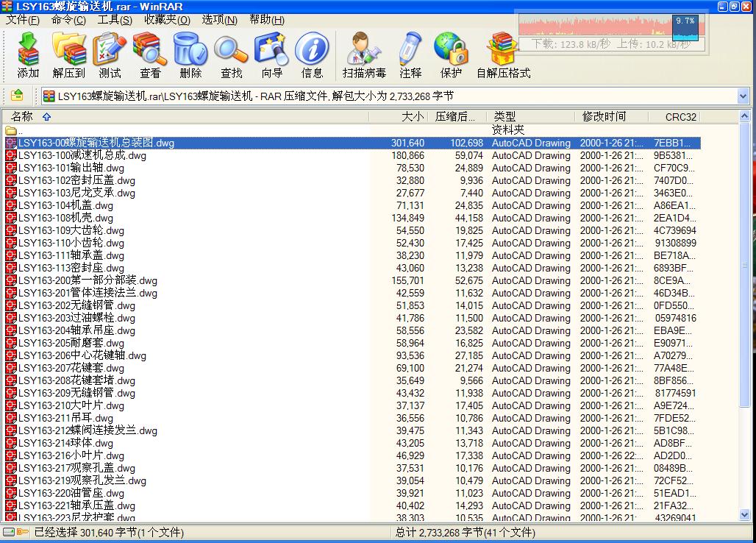756x543 pixels.
Task: Select file LSY163-104机盖.dwg
Action: [x=352, y=205]
